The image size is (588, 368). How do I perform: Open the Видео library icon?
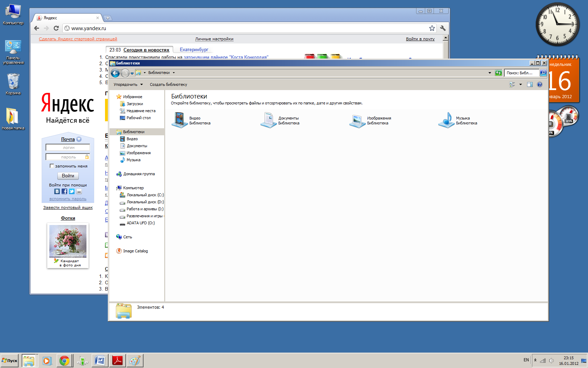pos(180,120)
